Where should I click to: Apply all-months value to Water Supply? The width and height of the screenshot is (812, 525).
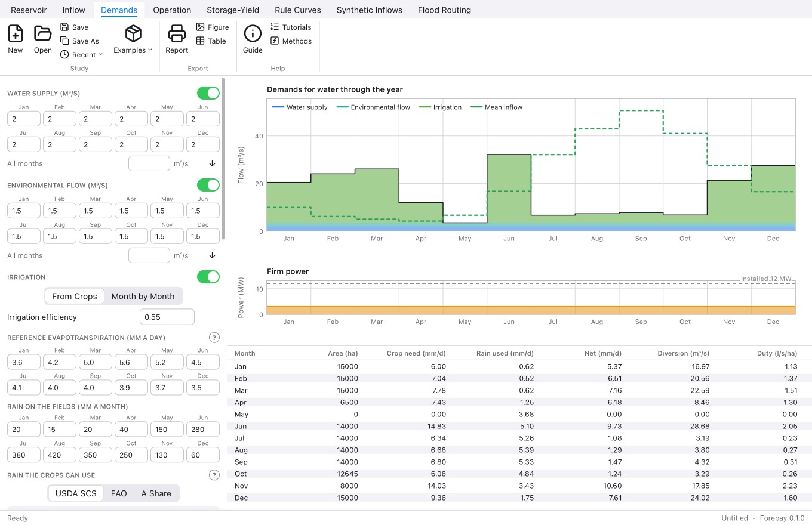[212, 163]
